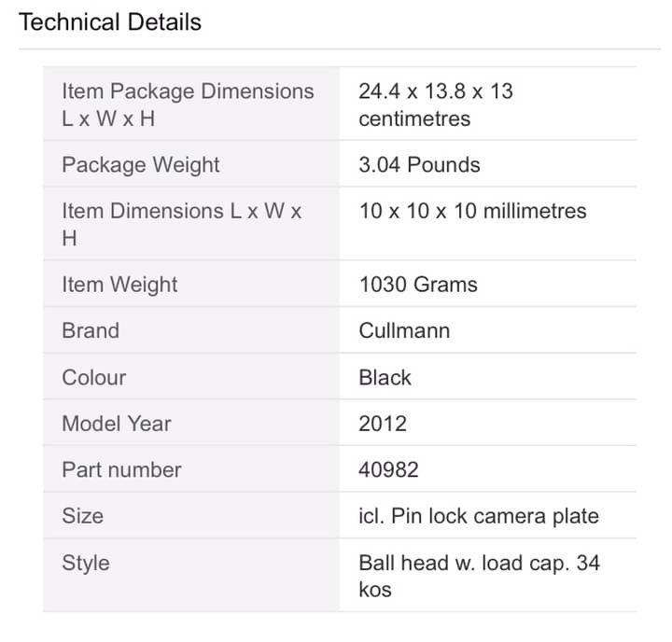Click the 2012 model year value
The height and width of the screenshot is (642, 672).
(x=383, y=424)
